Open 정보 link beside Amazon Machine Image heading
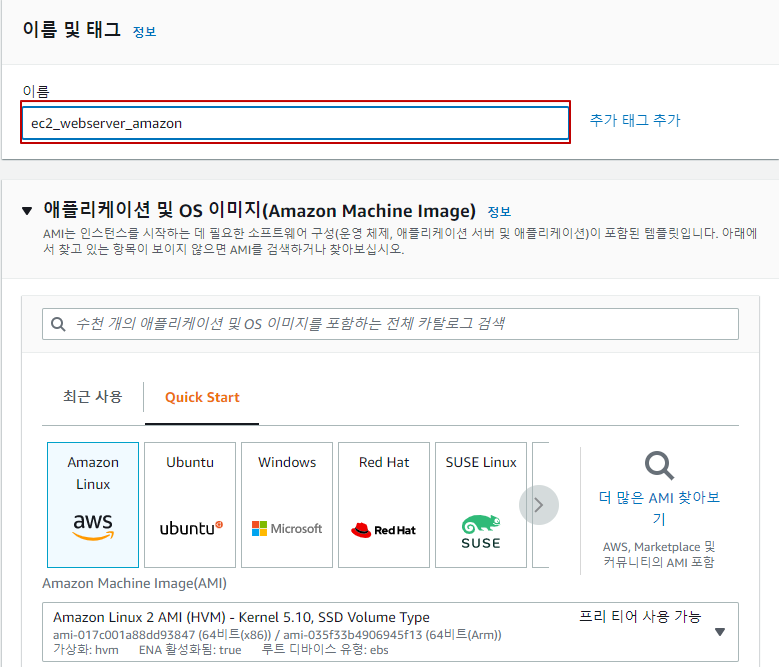 499,212
